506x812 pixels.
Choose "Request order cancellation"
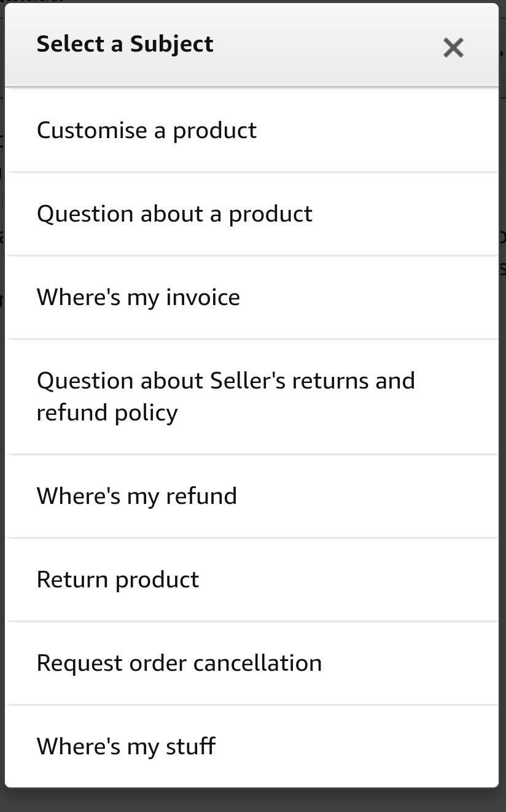(x=179, y=663)
